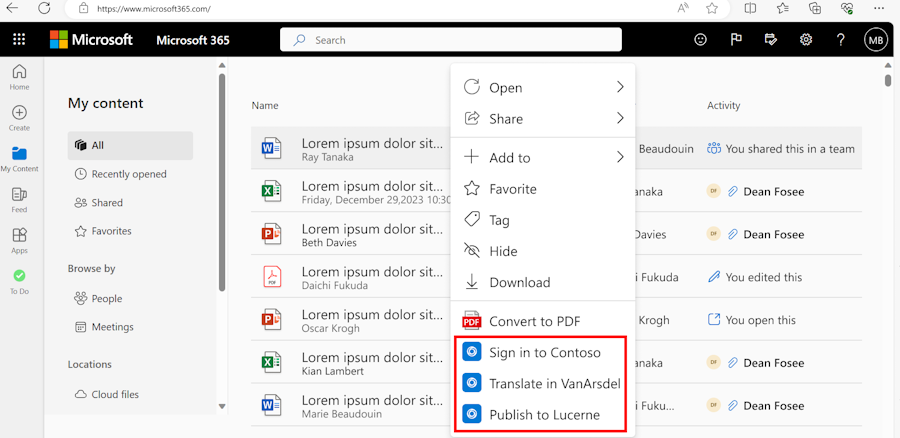Open the app launcher waffle icon
This screenshot has width=900, height=438.
19,40
